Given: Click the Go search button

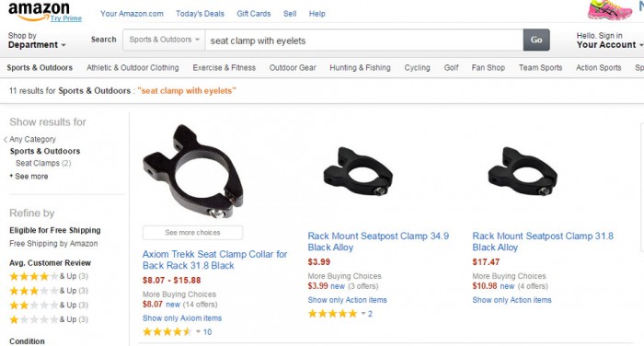Looking at the screenshot, I should [536, 40].
